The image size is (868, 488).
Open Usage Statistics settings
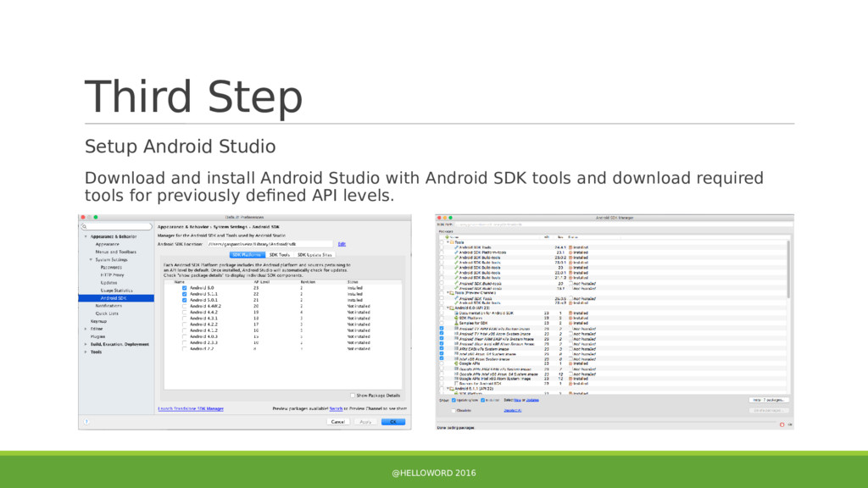[116, 291]
